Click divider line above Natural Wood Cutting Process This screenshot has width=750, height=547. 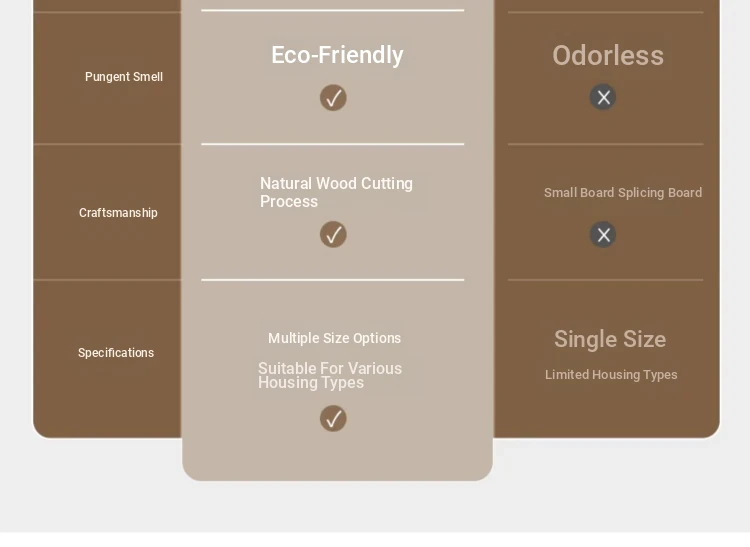pos(333,144)
